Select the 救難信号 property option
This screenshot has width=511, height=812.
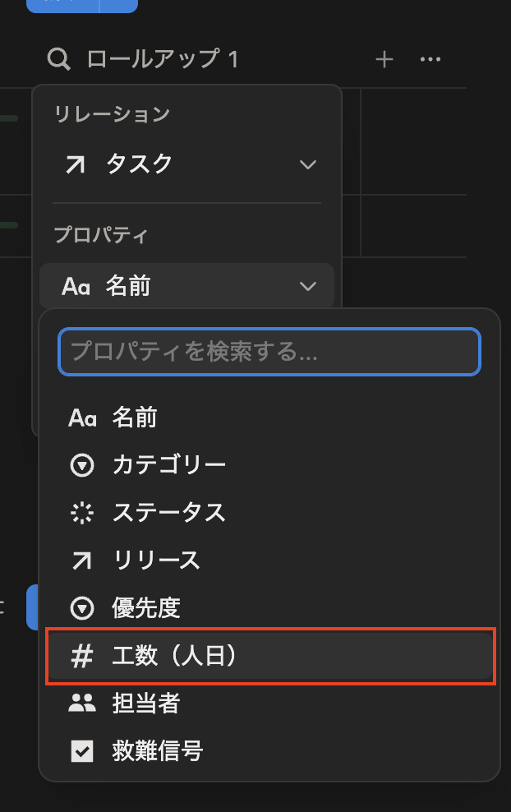[157, 751]
